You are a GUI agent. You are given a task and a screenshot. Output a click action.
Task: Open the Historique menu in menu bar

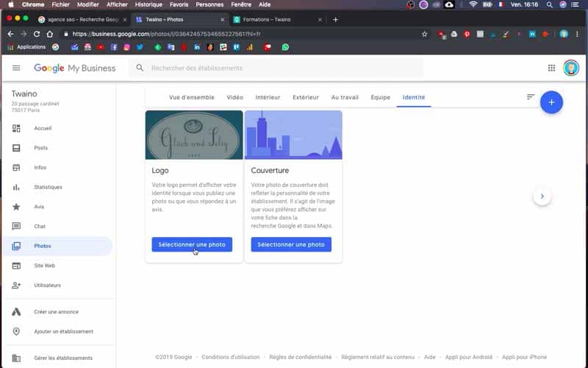coord(148,4)
